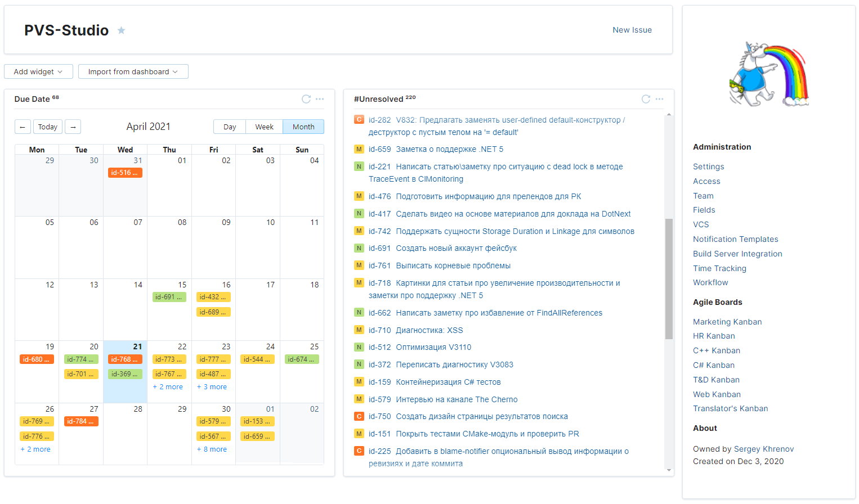
Task: Refresh the #Unresolved widget
Action: pyautogui.click(x=646, y=99)
